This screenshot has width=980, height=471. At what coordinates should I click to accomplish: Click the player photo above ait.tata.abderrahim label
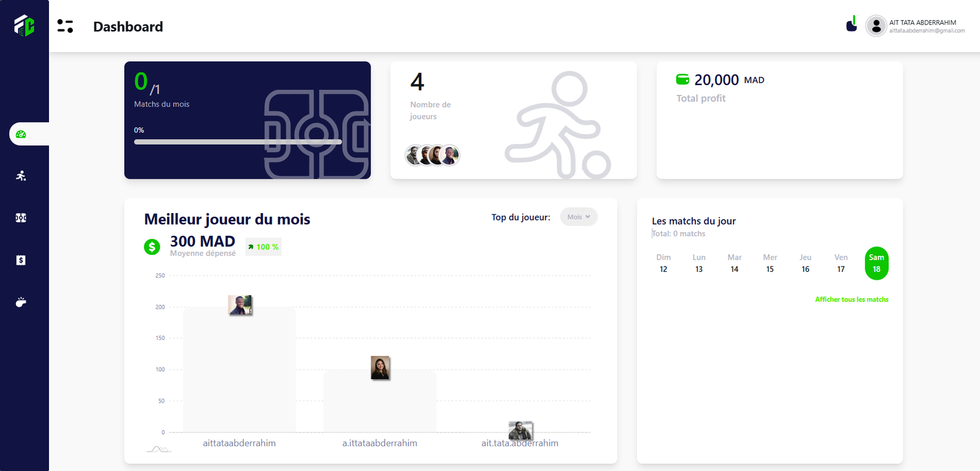[x=521, y=431]
